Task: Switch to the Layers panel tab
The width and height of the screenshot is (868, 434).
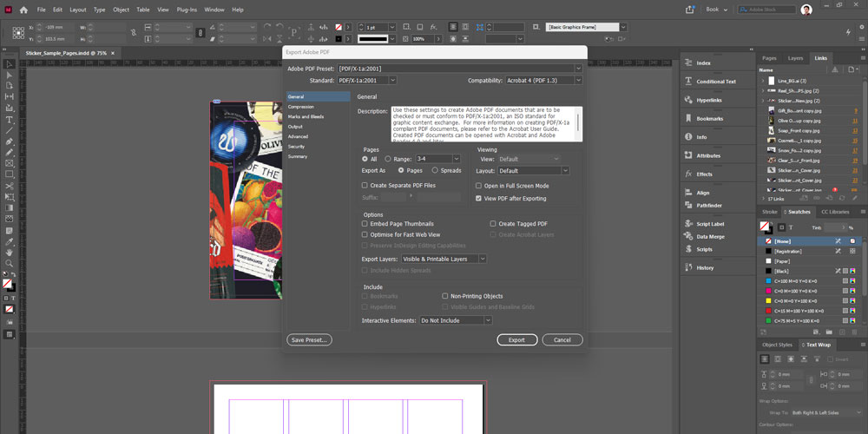Action: coord(795,58)
